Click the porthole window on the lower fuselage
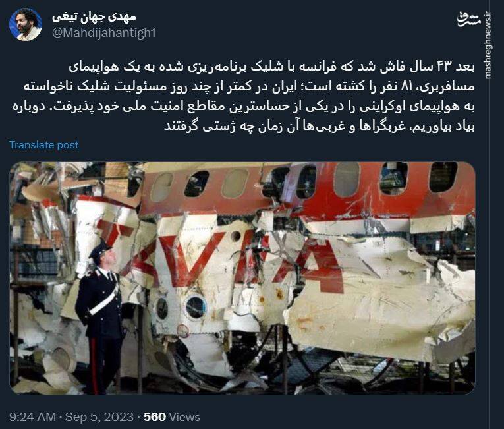This screenshot has height=429, width=504. click(x=196, y=307)
